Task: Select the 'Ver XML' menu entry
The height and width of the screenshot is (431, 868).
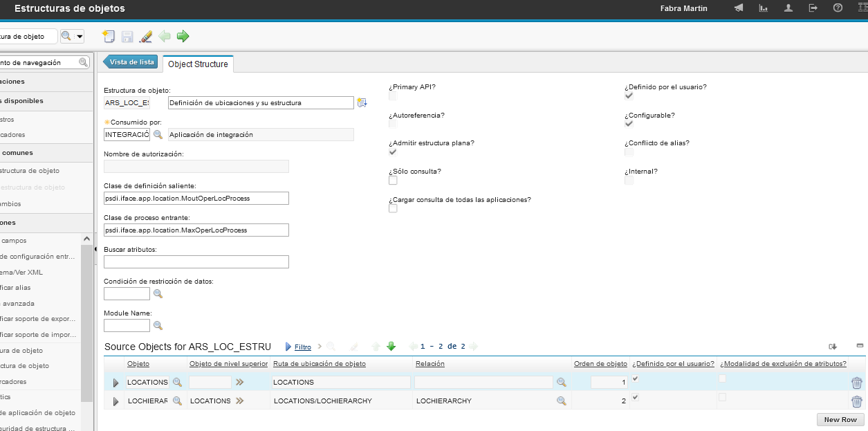Action: 21,272
